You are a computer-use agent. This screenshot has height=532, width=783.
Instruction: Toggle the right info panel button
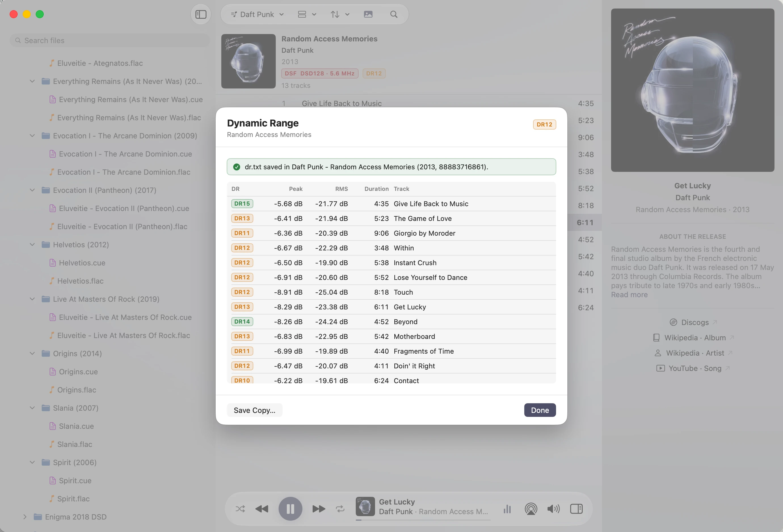[x=576, y=508]
